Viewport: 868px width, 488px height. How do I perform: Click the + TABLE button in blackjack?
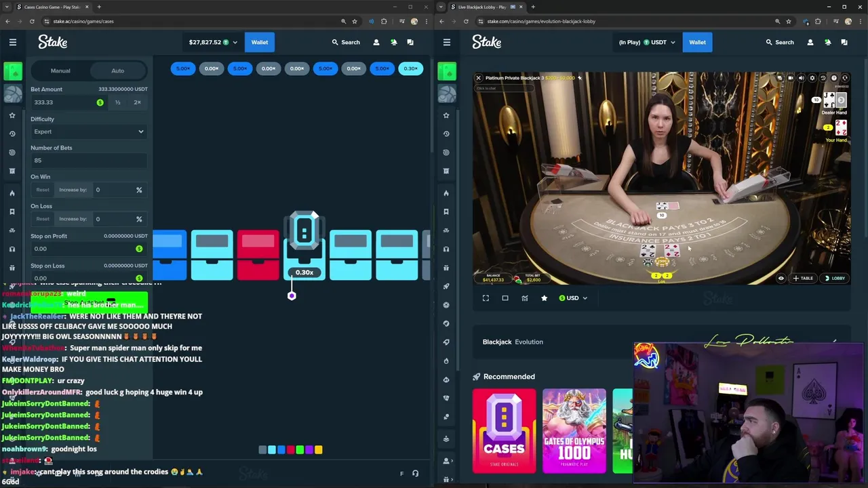pyautogui.click(x=803, y=278)
